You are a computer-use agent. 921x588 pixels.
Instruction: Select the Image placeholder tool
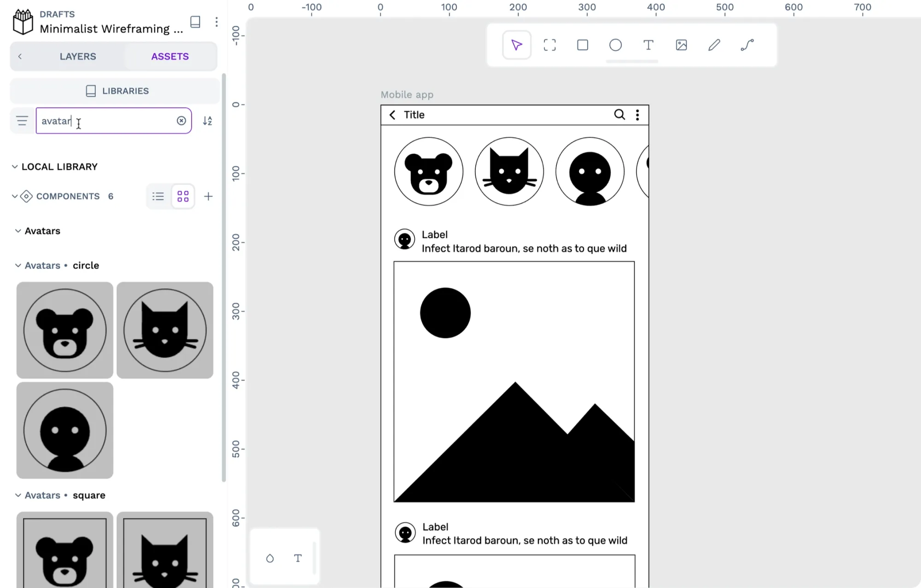click(681, 45)
